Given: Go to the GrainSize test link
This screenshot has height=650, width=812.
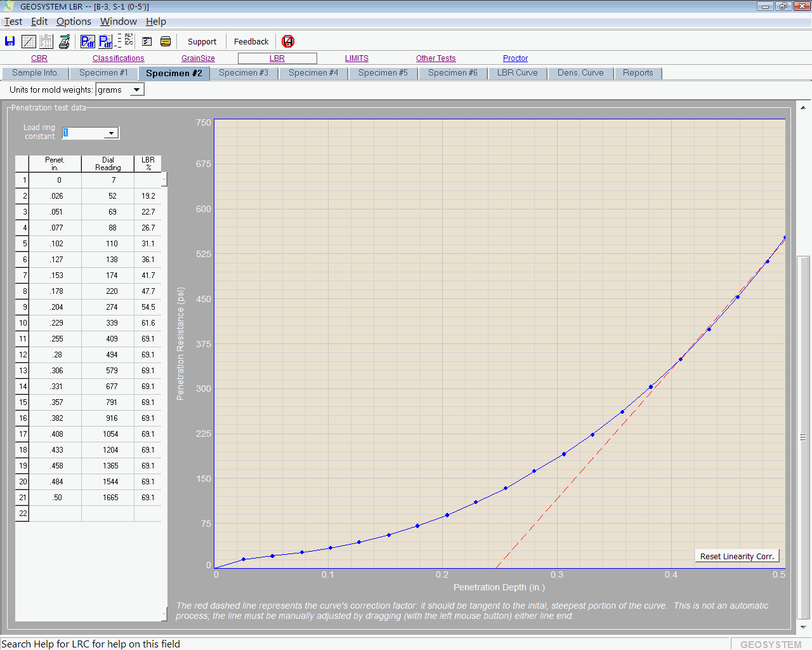Looking at the screenshot, I should [198, 58].
